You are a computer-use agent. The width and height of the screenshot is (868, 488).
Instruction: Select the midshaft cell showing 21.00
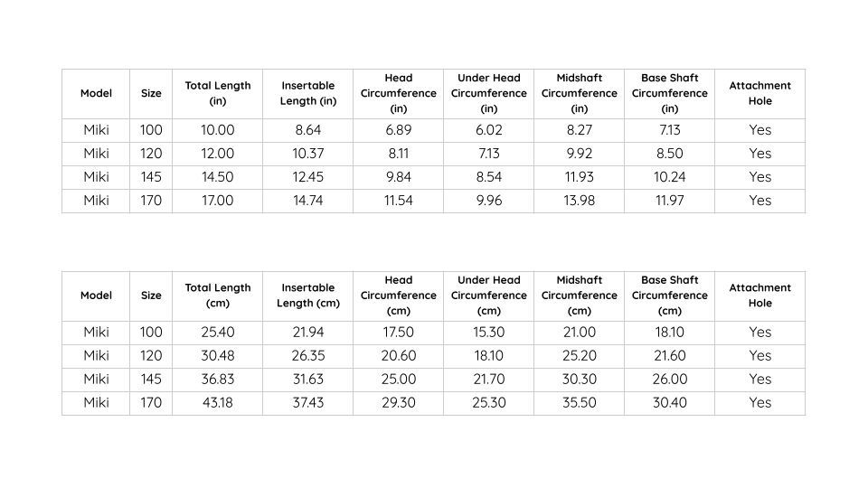point(580,333)
